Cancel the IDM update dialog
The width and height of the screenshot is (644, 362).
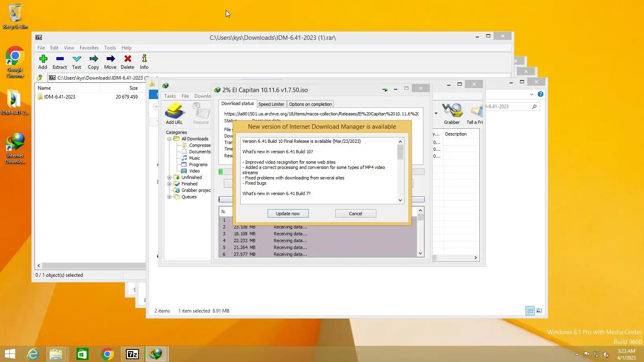pos(355,214)
